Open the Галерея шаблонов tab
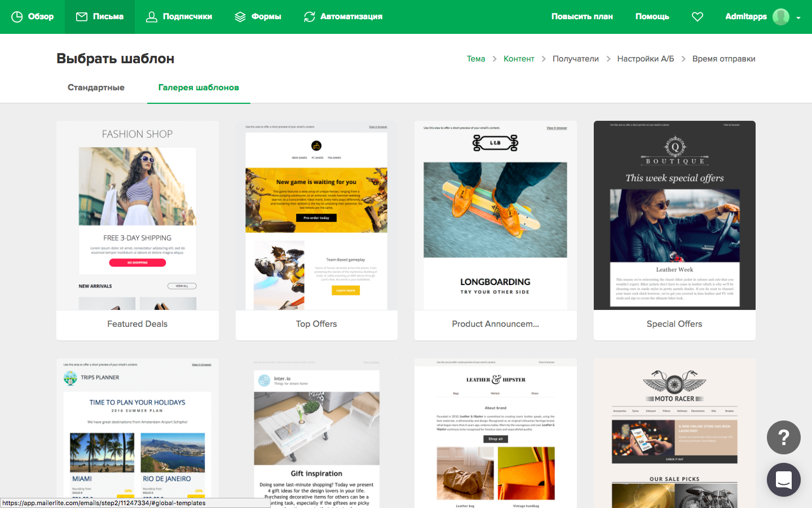Viewport: 812px width, 508px height. (198, 87)
